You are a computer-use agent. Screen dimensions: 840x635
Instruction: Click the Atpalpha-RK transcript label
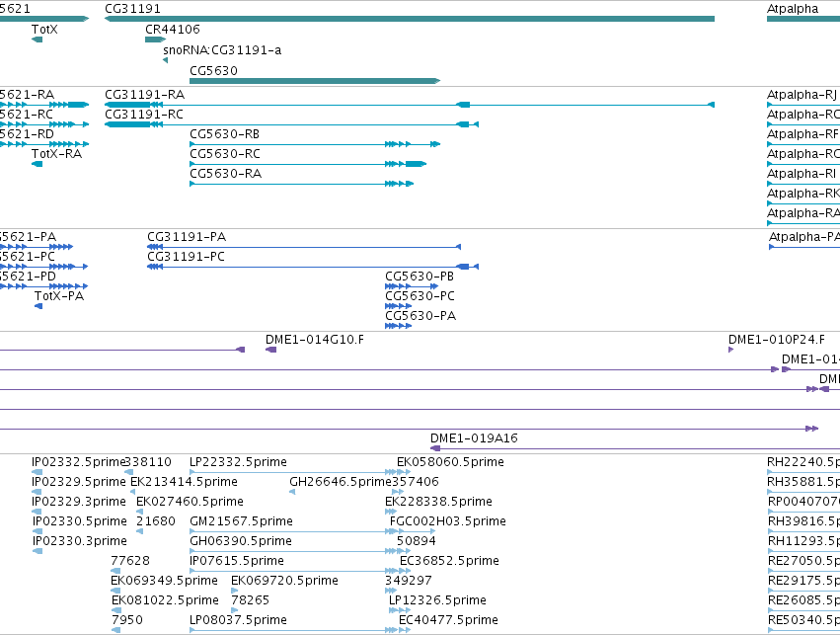[803, 194]
